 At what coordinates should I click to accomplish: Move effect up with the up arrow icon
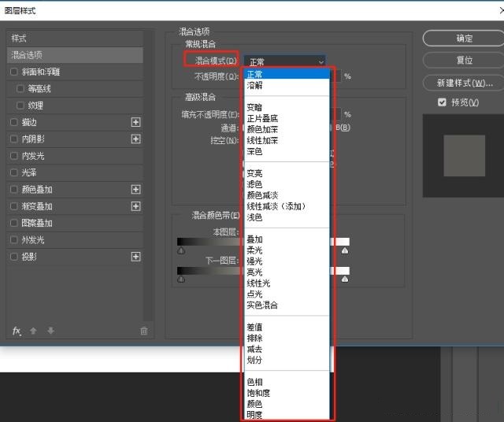pos(33,331)
